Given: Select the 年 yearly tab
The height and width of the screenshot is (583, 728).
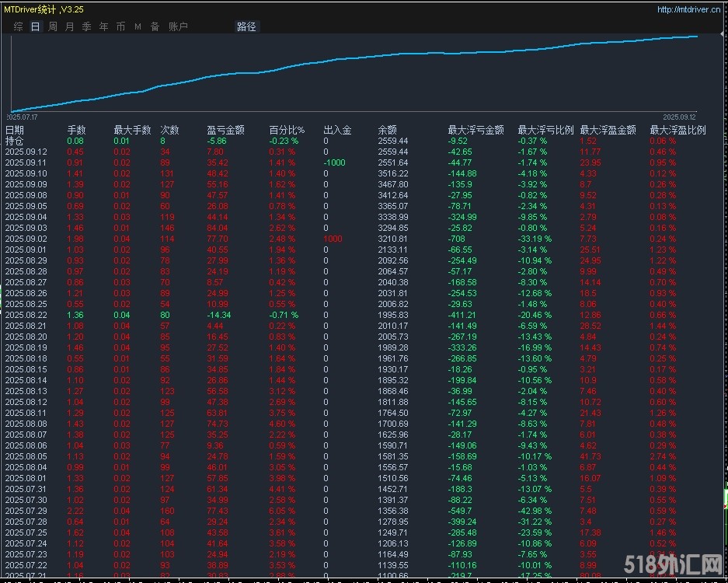Looking at the screenshot, I should tap(104, 26).
